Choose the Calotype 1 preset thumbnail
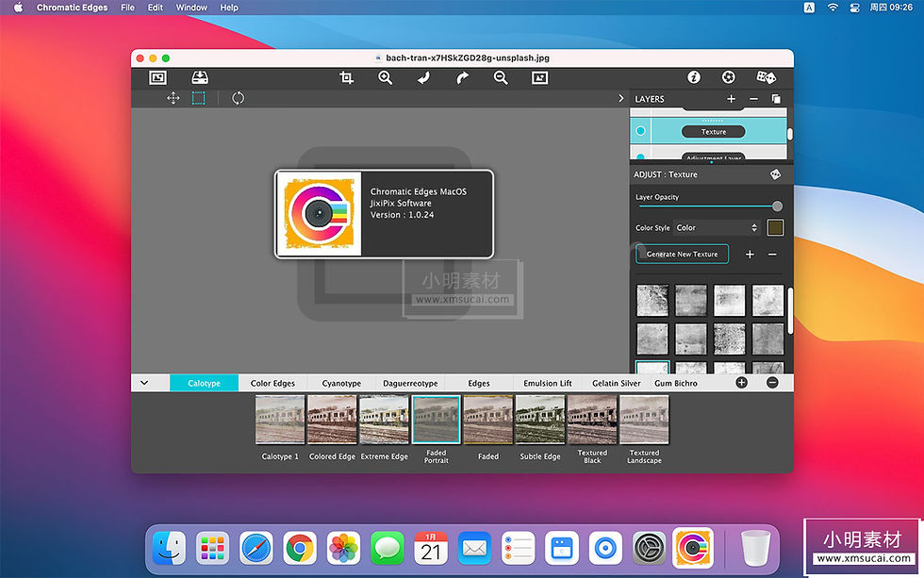The width and height of the screenshot is (924, 578). tap(280, 420)
